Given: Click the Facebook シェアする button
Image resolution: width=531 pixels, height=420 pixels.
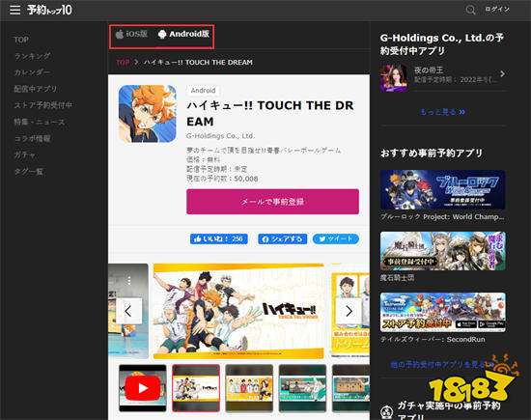Looking at the screenshot, I should pos(283,238).
